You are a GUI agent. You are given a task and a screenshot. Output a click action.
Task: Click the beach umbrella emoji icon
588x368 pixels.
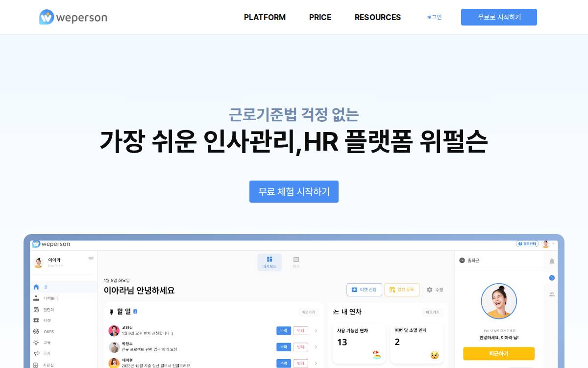coord(377,355)
